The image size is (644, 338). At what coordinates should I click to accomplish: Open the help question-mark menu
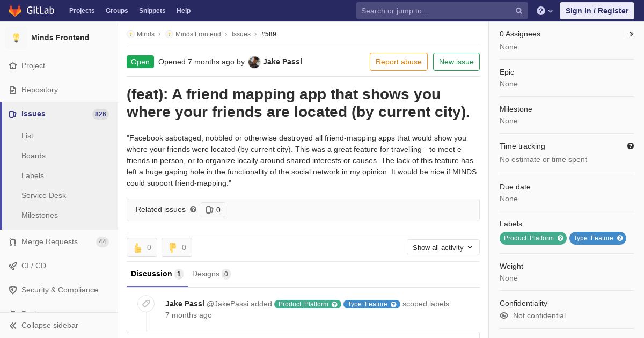(545, 11)
